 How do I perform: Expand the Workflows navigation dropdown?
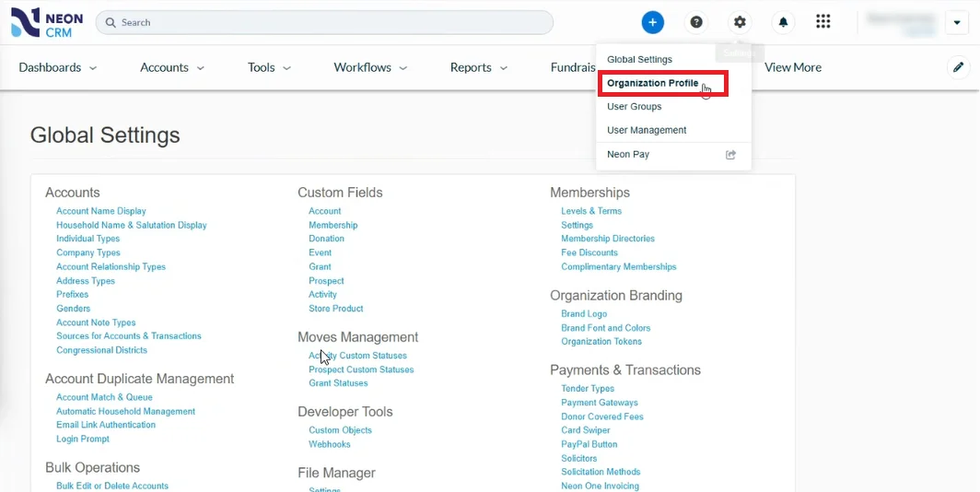(x=370, y=67)
